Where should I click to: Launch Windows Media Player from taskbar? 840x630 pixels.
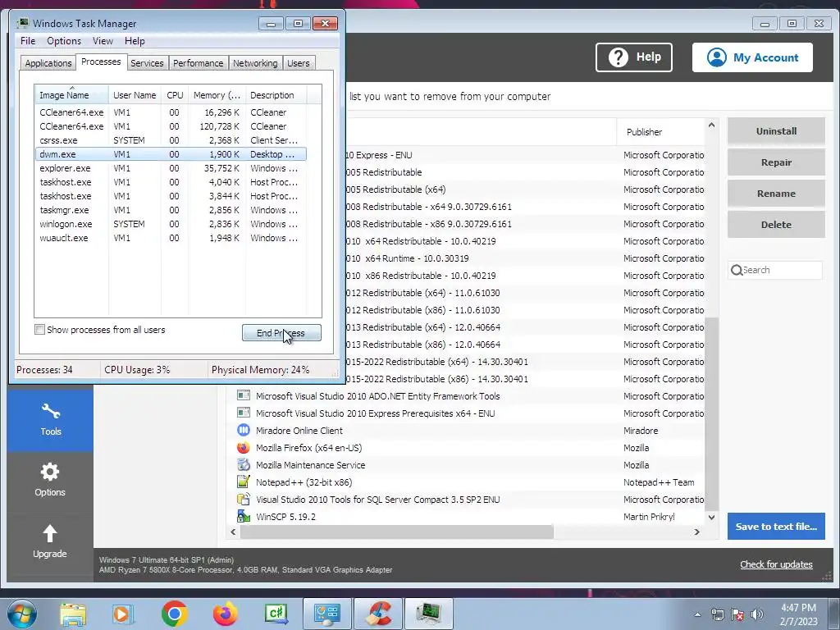click(122, 614)
